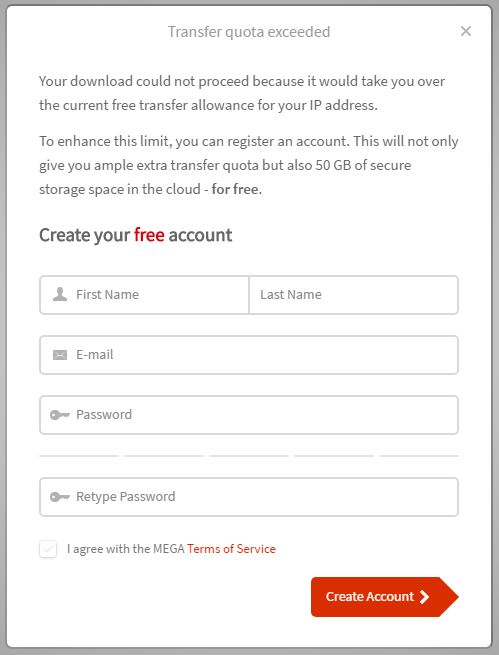Tick the agree with MEGA terms checkbox
The width and height of the screenshot is (499, 655).
coord(48,549)
